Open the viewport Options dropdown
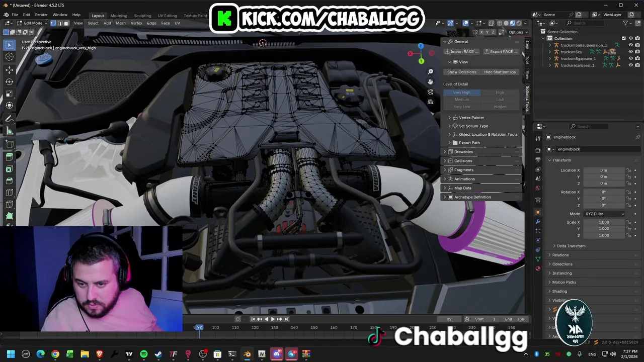The height and width of the screenshot is (362, 644). point(518,32)
